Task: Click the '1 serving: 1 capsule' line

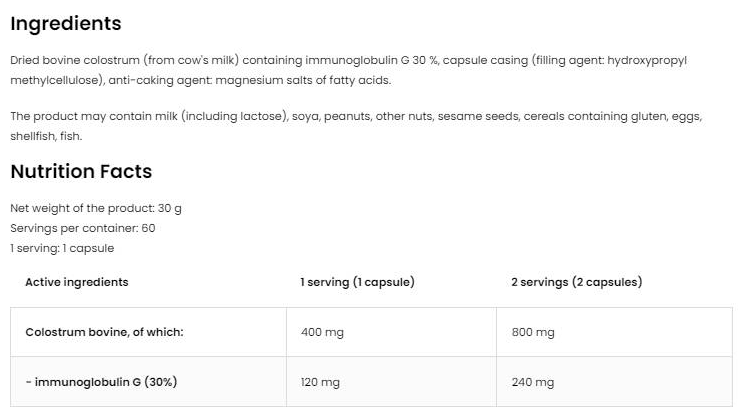Action: (62, 247)
